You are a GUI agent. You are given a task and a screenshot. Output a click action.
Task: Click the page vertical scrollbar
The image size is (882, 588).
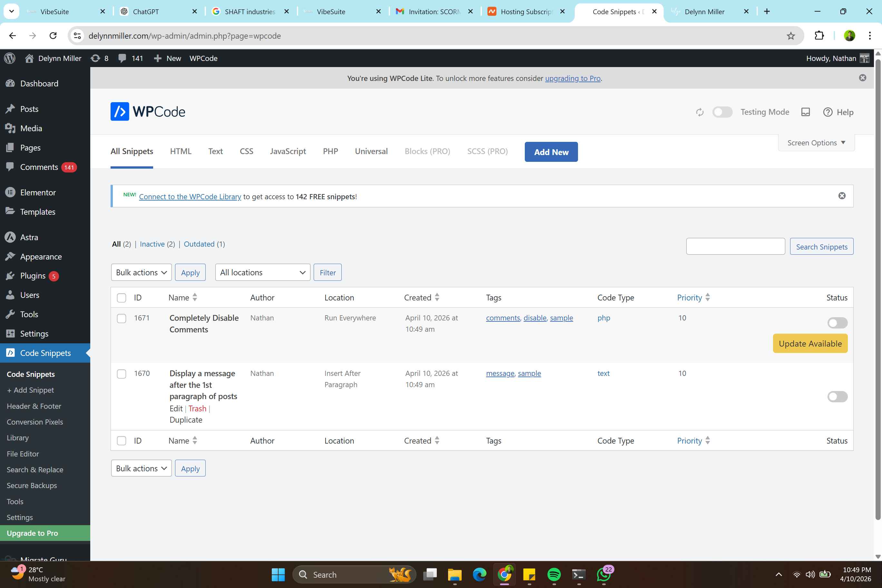click(878, 289)
